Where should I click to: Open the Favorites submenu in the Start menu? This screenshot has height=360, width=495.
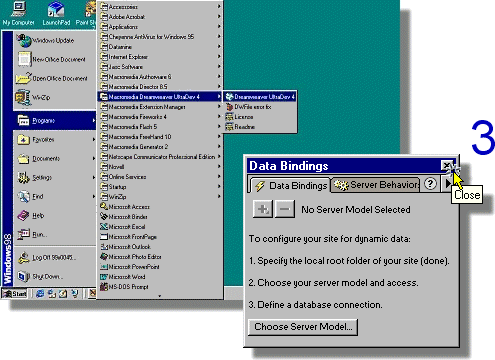pos(54,140)
